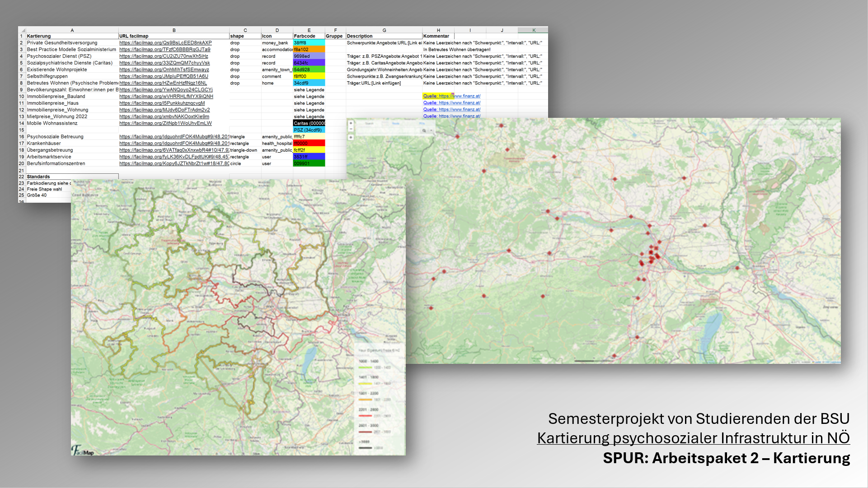868x488 pixels.
Task: Select the red ff0000 color cell
Action: (309, 144)
